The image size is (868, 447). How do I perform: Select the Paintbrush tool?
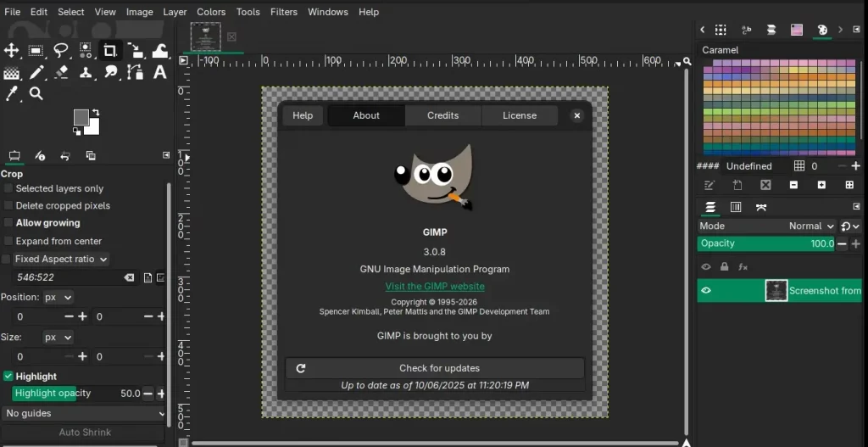[x=36, y=73]
